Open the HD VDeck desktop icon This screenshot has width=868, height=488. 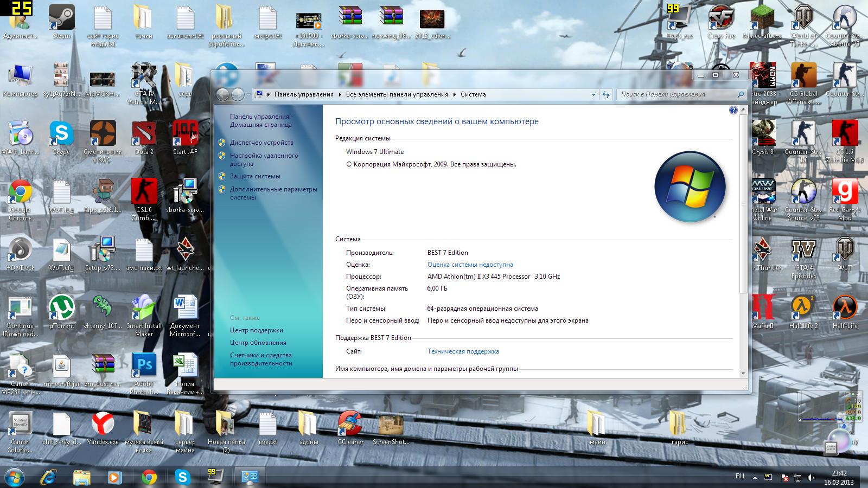pyautogui.click(x=20, y=254)
